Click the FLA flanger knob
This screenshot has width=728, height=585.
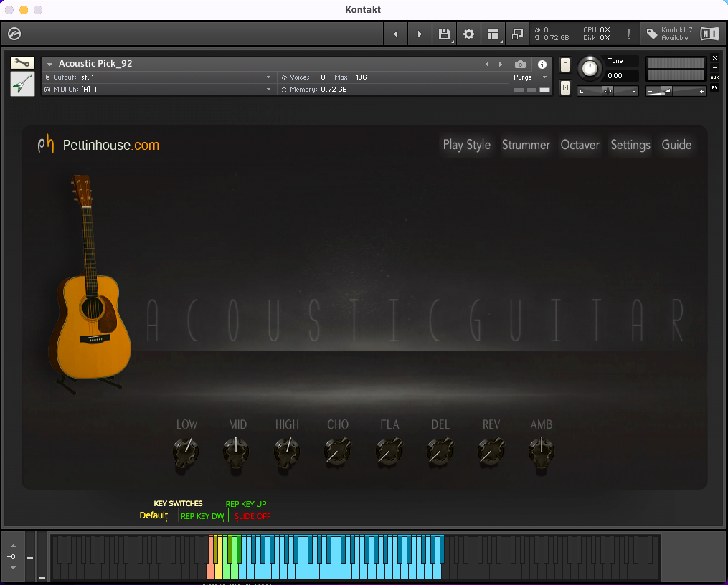click(x=389, y=452)
